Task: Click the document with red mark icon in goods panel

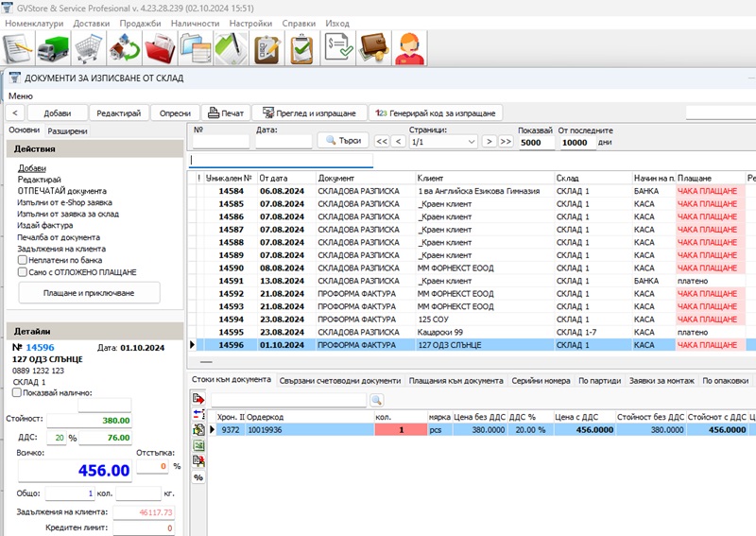Action: (198, 460)
